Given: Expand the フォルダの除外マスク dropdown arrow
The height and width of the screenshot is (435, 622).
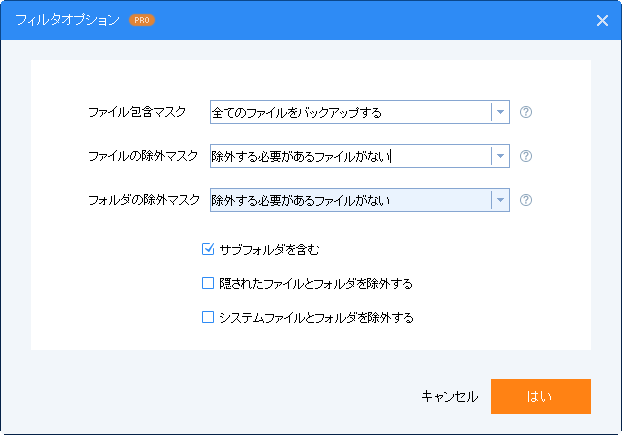Looking at the screenshot, I should 500,200.
